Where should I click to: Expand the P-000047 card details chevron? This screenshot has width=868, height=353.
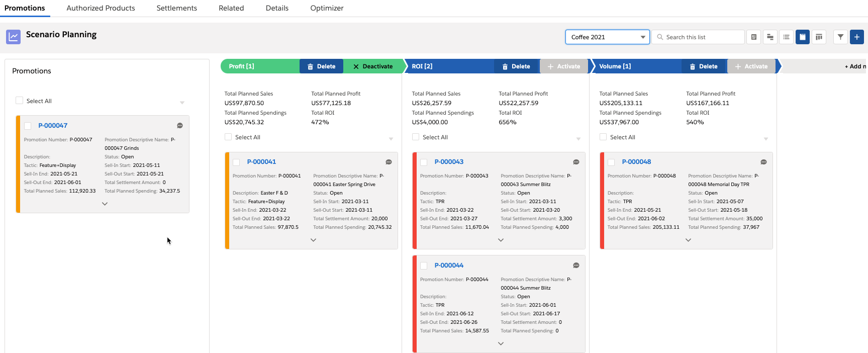click(105, 204)
